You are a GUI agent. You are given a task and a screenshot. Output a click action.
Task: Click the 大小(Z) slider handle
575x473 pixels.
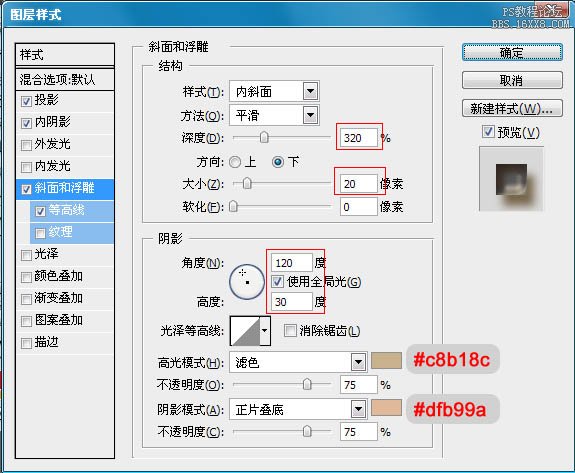point(248,183)
